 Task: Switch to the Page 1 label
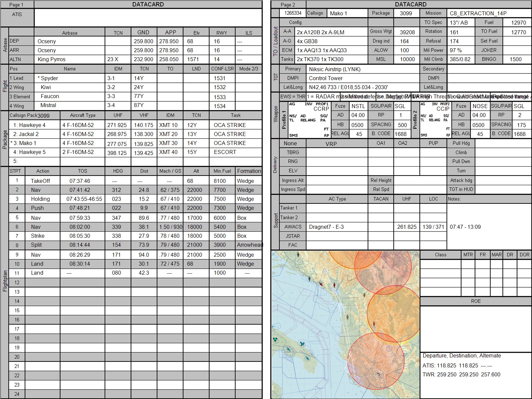coord(16,5)
